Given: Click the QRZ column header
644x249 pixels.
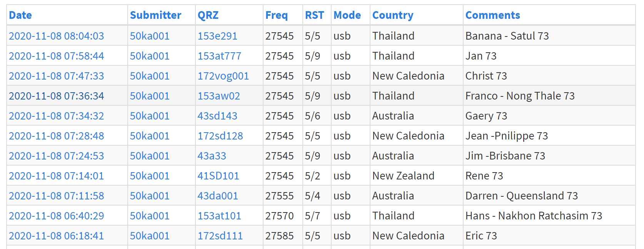Looking at the screenshot, I should coord(208,15).
